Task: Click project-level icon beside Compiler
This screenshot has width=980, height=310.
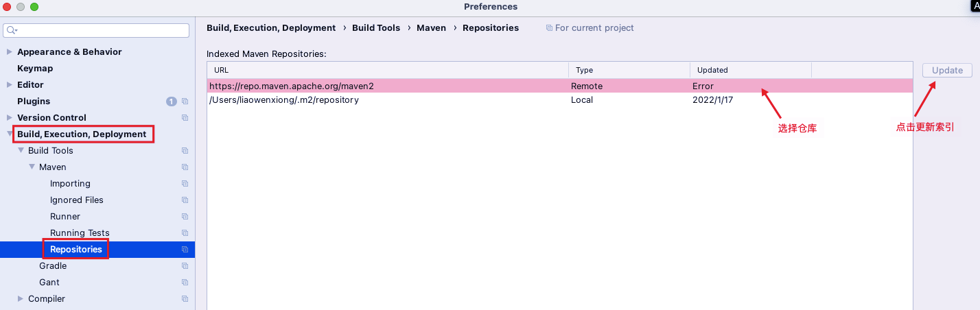Action: [x=185, y=299]
